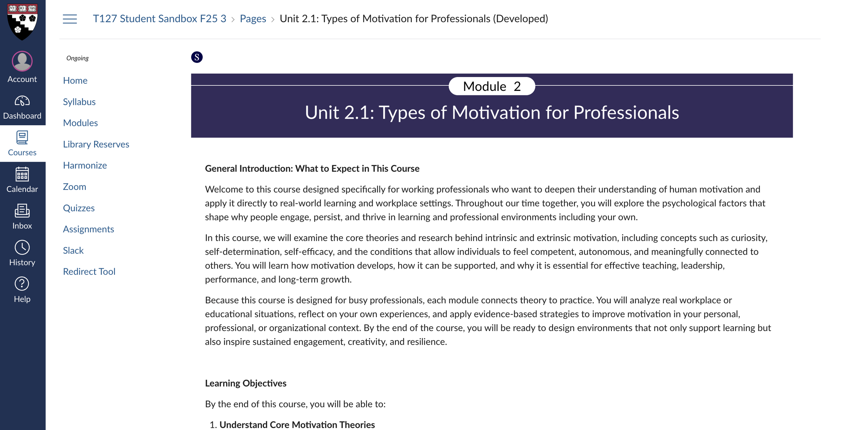Open the Syllabus course menu item
This screenshot has height=430, width=868.
[x=79, y=102]
